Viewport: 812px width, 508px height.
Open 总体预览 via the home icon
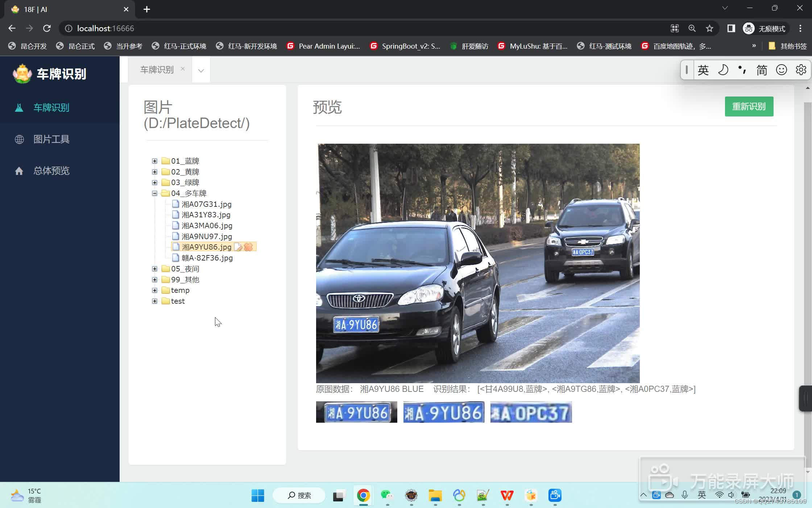pyautogui.click(x=19, y=171)
